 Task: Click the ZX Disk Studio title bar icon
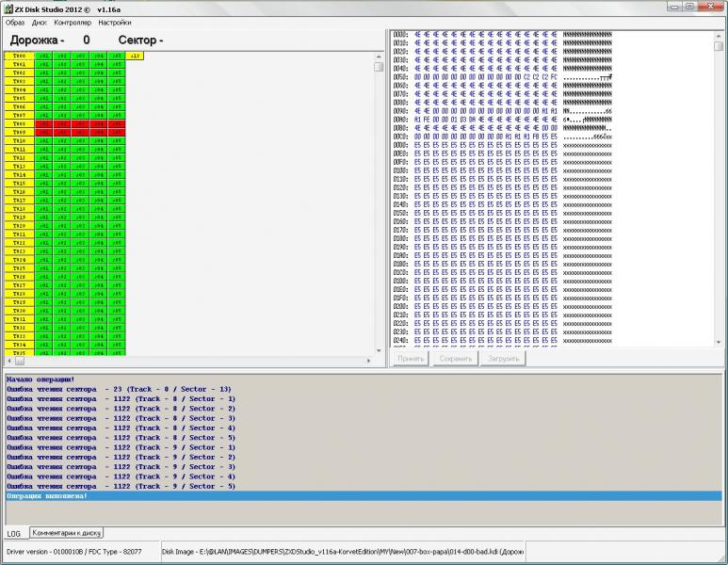[8, 8]
